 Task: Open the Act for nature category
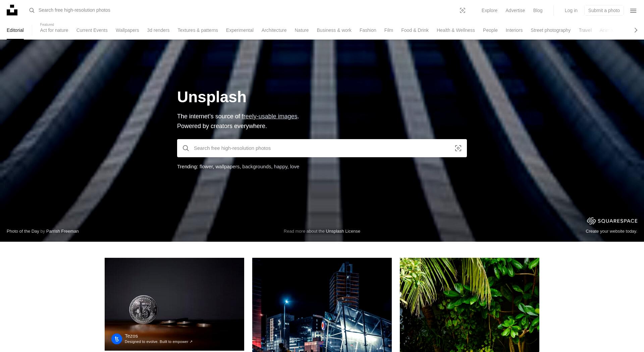pos(54,30)
